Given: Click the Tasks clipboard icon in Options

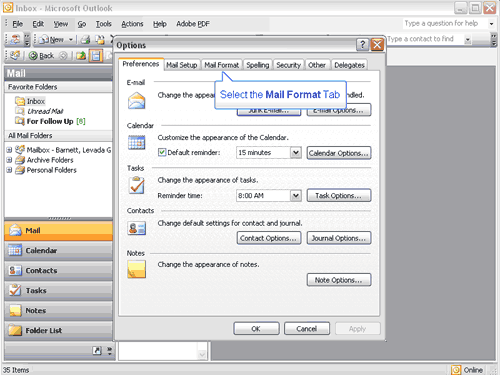Looking at the screenshot, I should tap(137, 185).
